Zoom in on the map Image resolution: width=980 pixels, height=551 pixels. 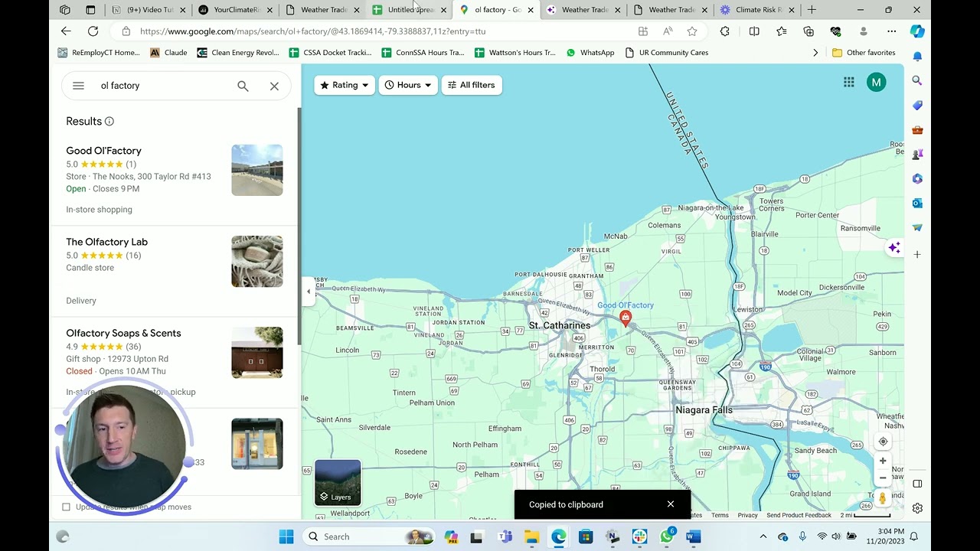click(883, 461)
